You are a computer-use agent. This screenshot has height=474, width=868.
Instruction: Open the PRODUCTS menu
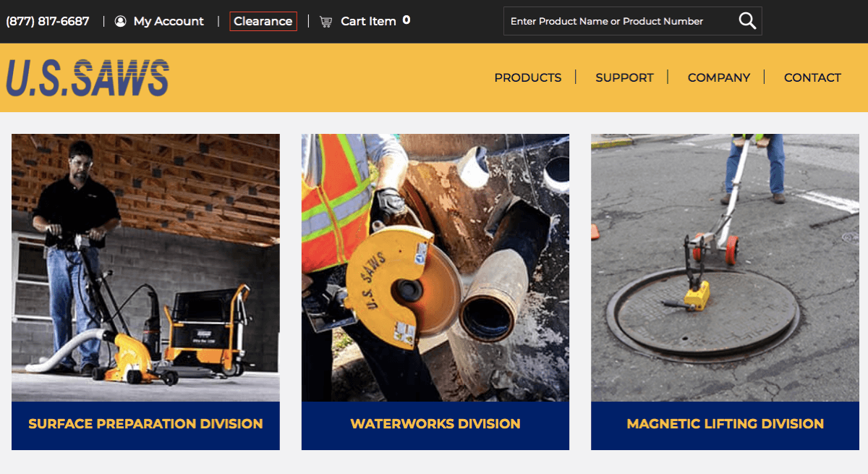tap(528, 77)
